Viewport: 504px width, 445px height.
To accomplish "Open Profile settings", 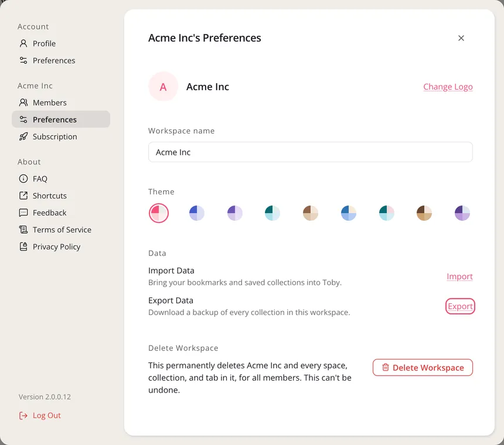I will pos(44,43).
